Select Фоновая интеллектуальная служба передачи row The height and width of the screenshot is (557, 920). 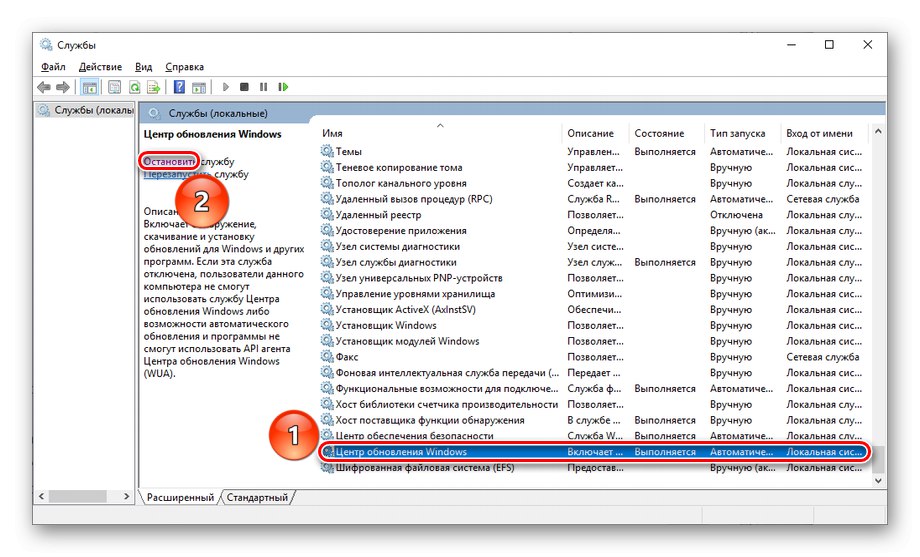coord(594,373)
